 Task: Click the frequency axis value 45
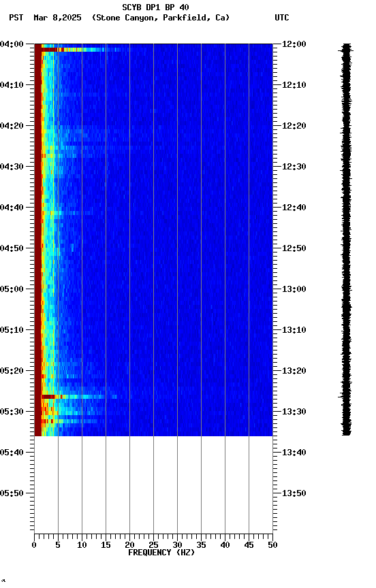pyautogui.click(x=249, y=545)
